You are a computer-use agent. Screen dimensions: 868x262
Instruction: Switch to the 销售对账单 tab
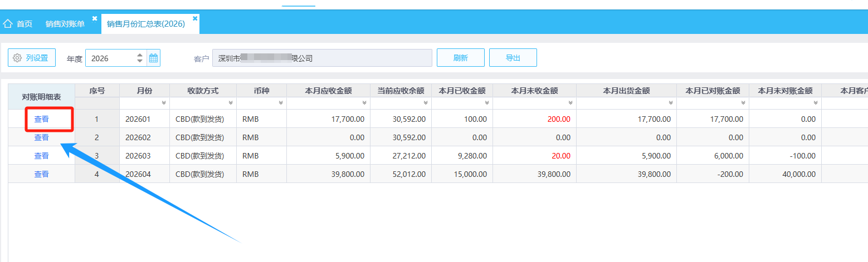[65, 24]
